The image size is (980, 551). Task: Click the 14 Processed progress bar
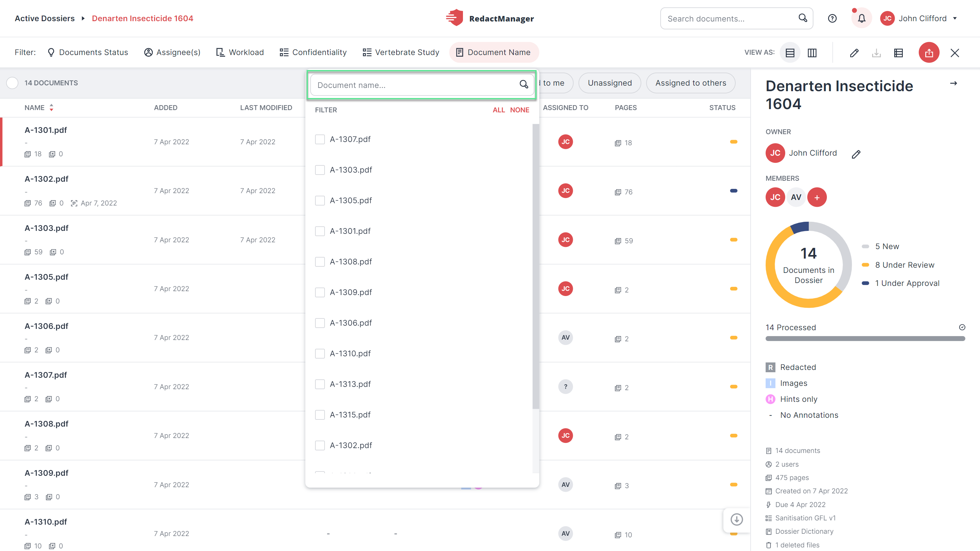tap(865, 338)
